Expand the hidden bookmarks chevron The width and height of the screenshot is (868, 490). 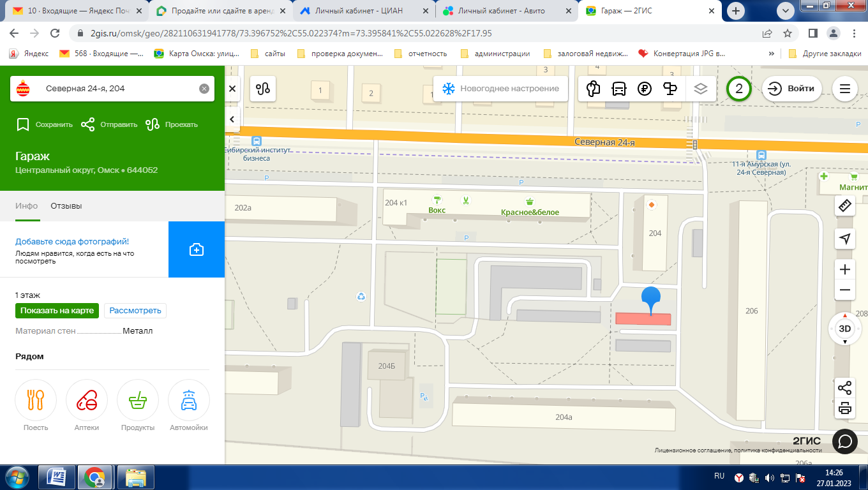(772, 54)
